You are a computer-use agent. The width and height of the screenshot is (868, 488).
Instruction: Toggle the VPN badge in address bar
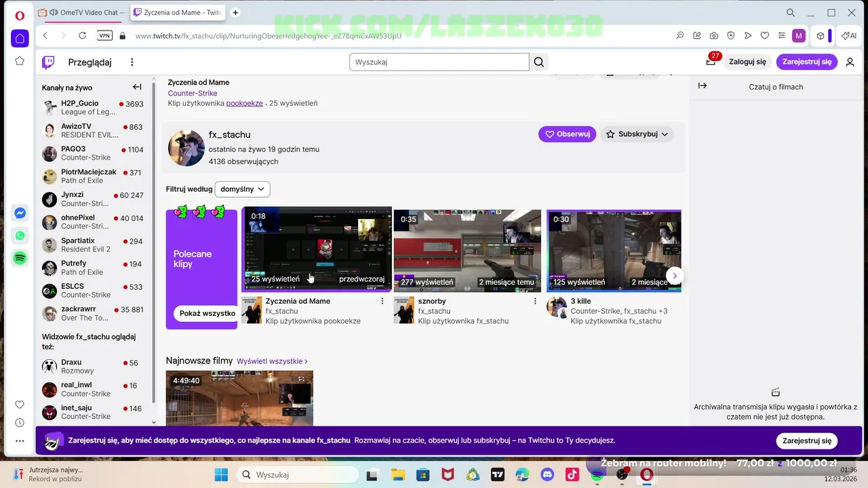click(104, 35)
